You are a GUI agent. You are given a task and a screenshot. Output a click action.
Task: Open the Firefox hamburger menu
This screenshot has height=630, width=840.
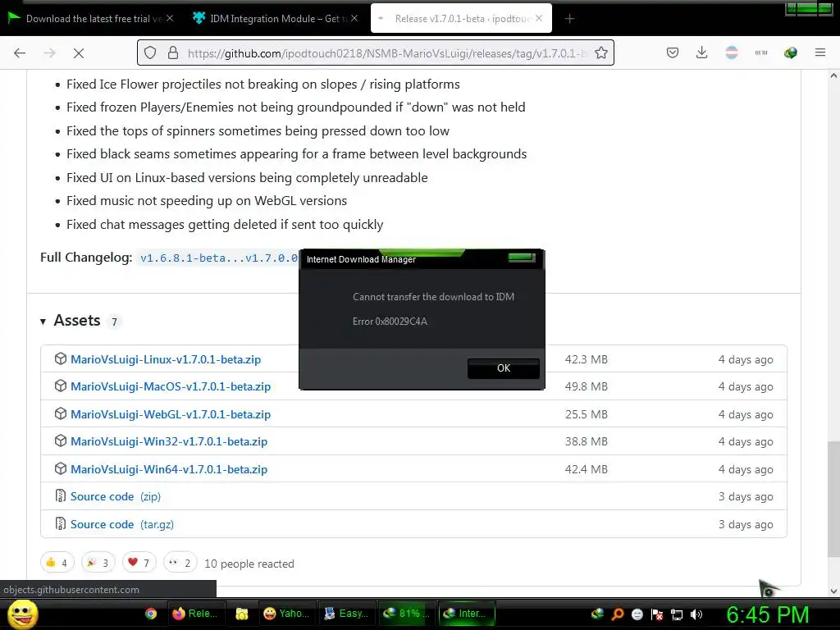[x=820, y=52]
